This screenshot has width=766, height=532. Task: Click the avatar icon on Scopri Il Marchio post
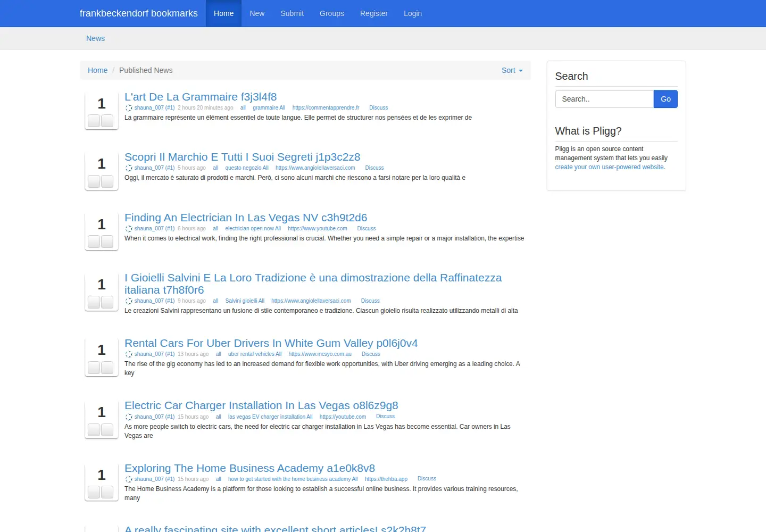pyautogui.click(x=129, y=168)
